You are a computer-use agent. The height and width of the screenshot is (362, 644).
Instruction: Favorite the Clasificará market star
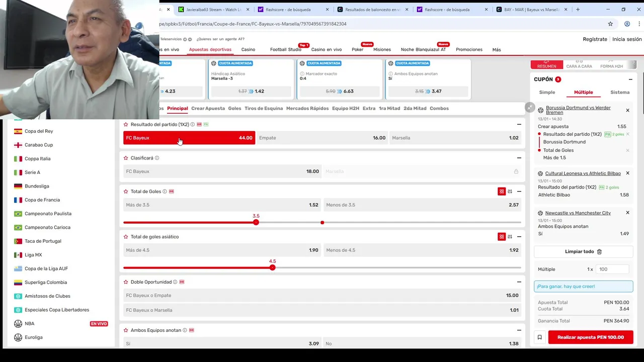[126, 158]
